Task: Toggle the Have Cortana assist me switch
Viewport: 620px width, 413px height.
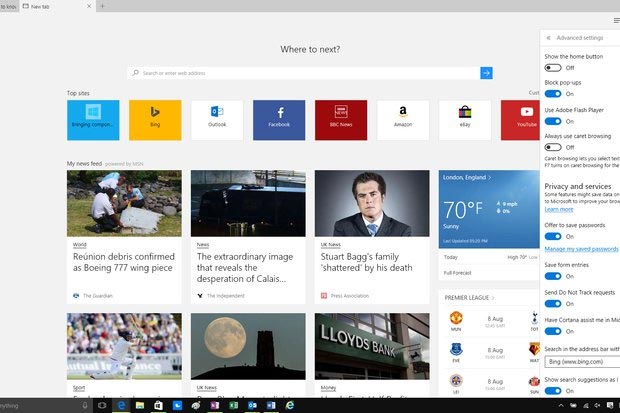Action: click(x=553, y=331)
